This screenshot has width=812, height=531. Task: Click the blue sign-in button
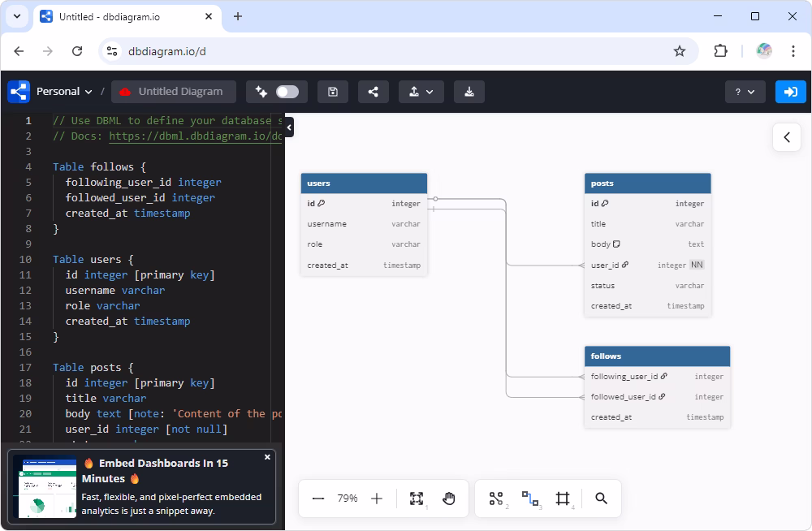(x=790, y=92)
